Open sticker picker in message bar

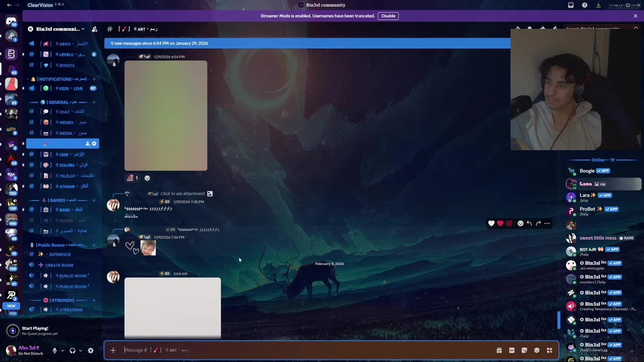tap(524, 350)
